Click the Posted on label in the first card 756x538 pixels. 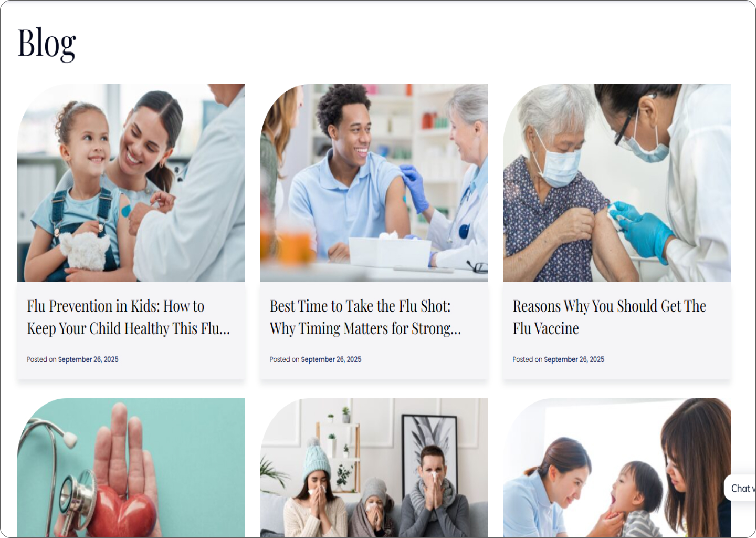coord(41,359)
